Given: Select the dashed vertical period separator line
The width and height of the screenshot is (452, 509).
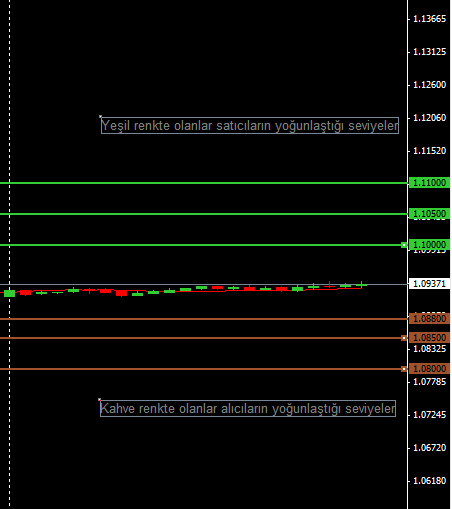Looking at the screenshot, I should tap(9, 254).
